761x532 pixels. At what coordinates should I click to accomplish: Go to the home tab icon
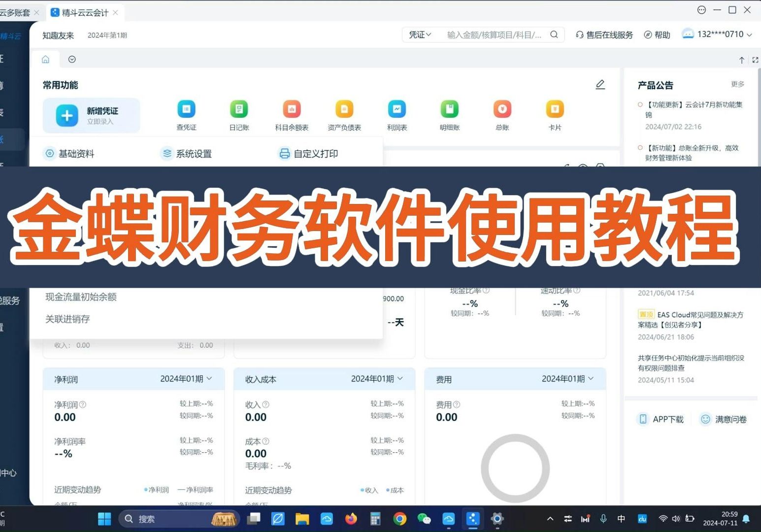[x=45, y=59]
